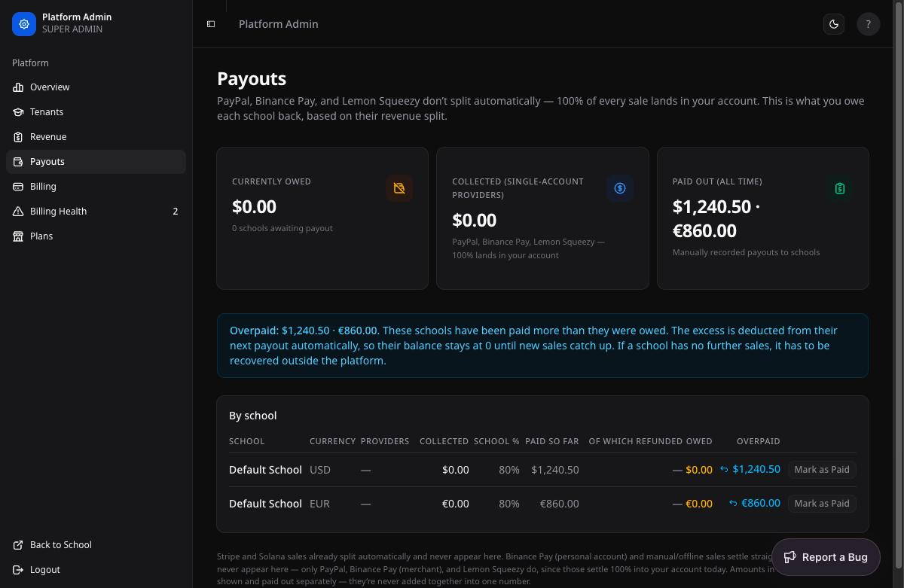The width and height of the screenshot is (904, 588).
Task: Click the USD row owed value $0.00
Action: (x=699, y=470)
